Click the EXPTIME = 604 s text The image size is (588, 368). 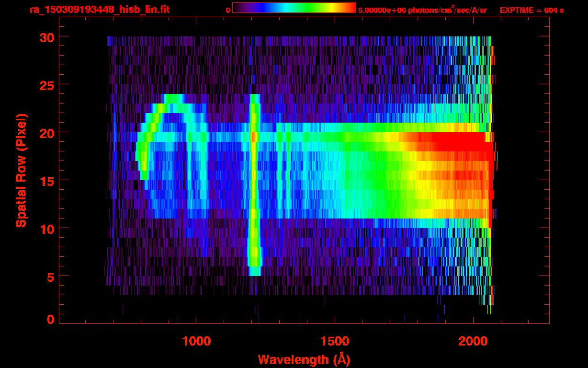click(x=531, y=10)
